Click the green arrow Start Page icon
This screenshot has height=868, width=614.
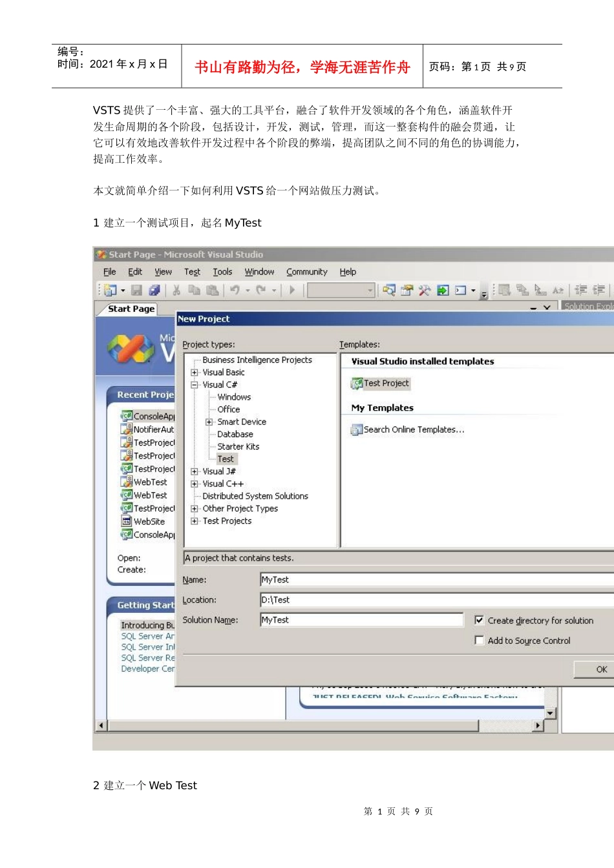[x=443, y=291]
